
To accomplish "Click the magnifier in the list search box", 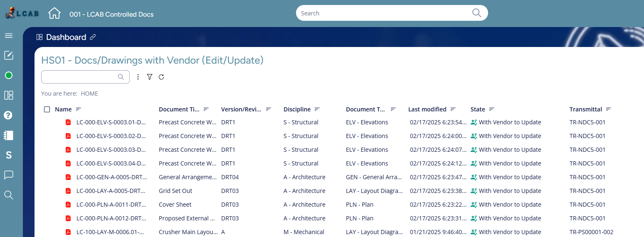I will tap(121, 77).
